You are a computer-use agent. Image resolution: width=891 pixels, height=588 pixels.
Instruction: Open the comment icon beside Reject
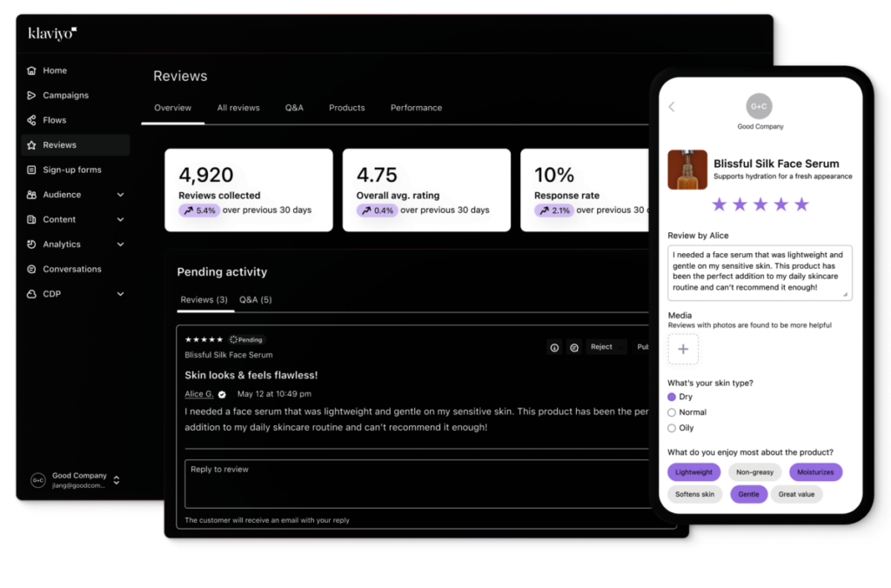point(575,347)
